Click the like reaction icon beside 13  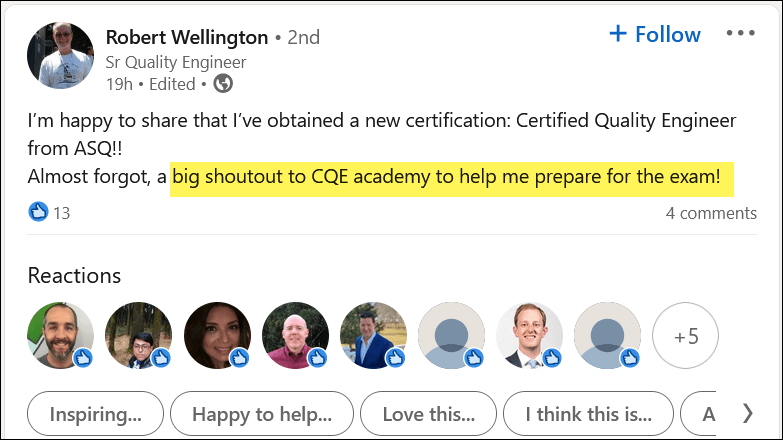coord(39,212)
